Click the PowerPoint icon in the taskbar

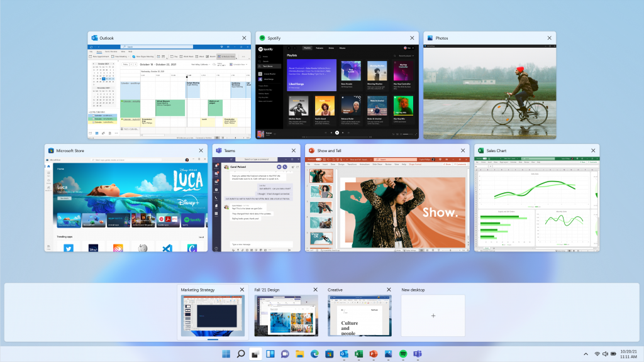coord(374,354)
